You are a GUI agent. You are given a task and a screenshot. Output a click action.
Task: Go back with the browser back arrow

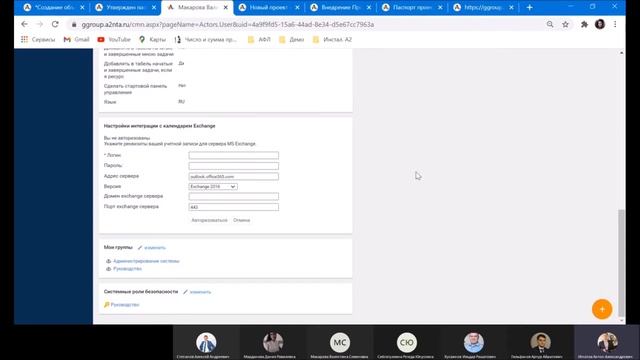[x=24, y=24]
